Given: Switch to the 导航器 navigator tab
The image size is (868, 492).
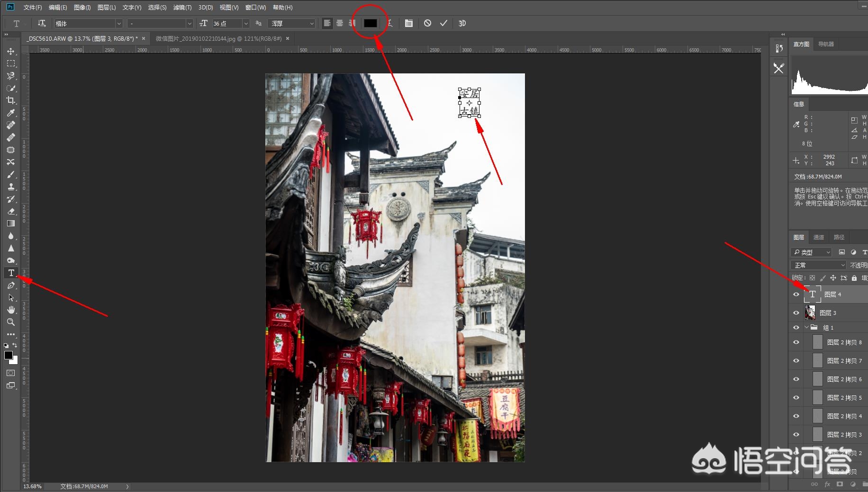Looking at the screenshot, I should pos(826,44).
